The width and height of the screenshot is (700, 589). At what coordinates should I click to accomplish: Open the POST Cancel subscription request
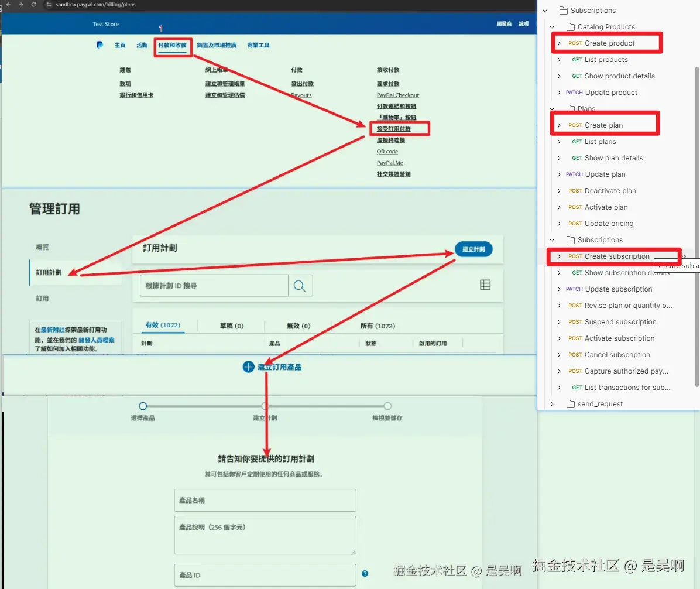(x=609, y=355)
